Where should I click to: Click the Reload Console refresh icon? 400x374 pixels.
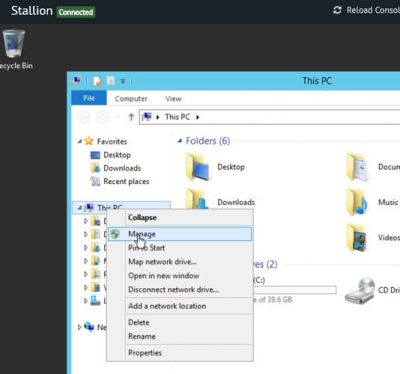337,10
